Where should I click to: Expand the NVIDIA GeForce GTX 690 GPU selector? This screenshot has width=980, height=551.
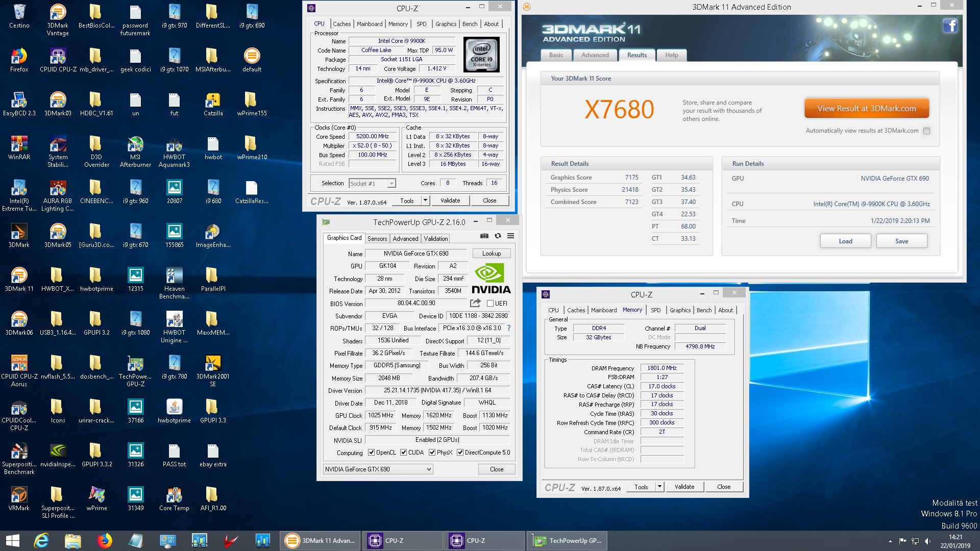tap(429, 469)
